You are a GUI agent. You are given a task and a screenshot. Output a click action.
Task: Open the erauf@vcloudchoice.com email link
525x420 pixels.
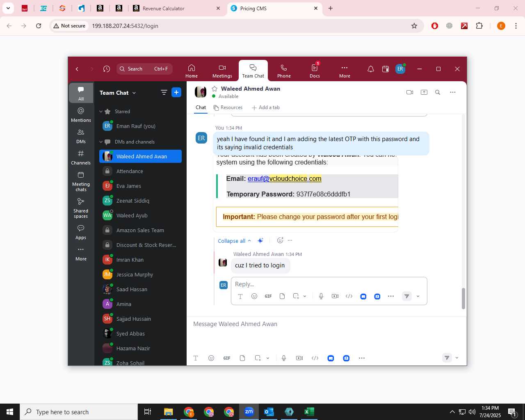284,178
